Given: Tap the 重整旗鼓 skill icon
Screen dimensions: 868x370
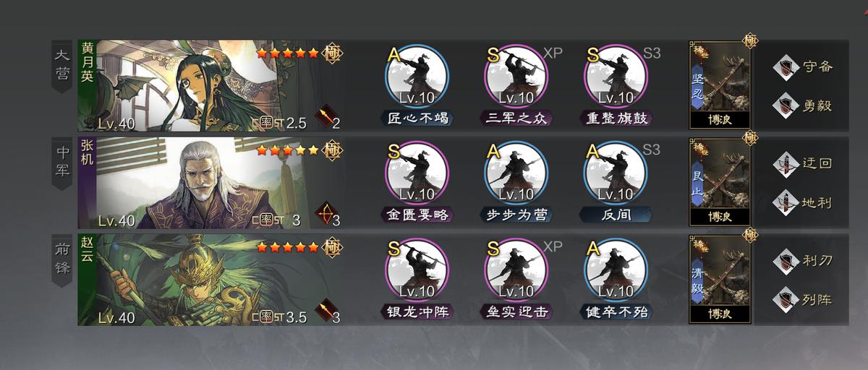Looking at the screenshot, I should pyautogui.click(x=616, y=76).
